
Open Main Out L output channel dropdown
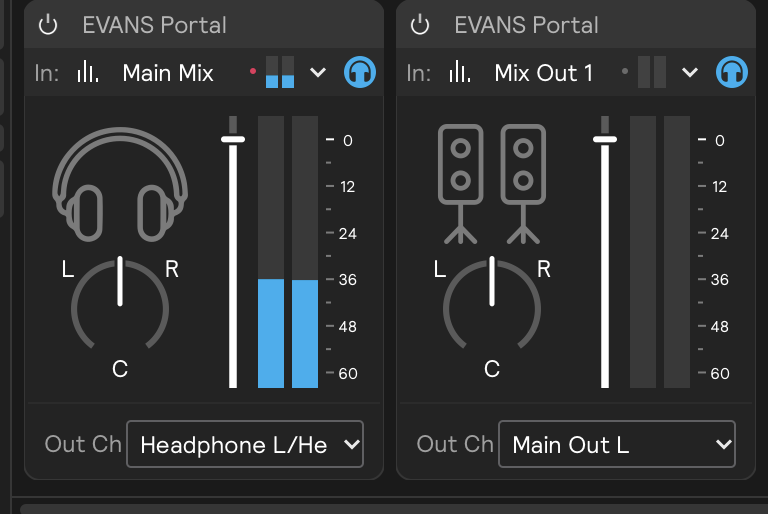(616, 445)
